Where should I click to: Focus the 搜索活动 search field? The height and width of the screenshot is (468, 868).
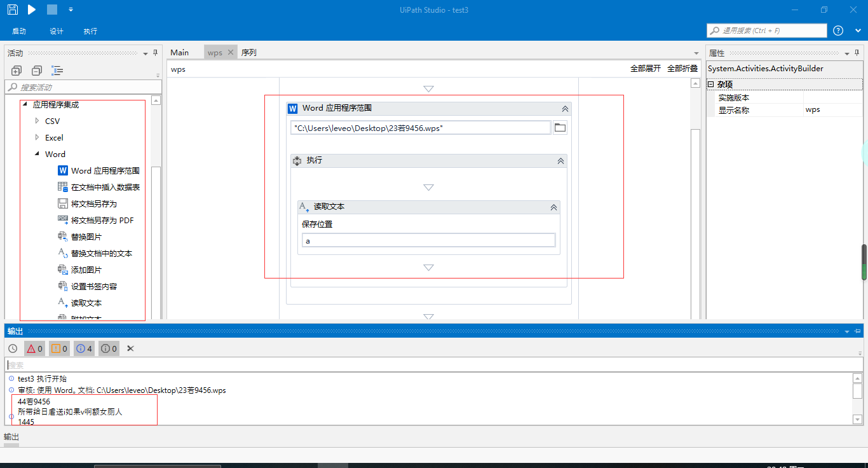pyautogui.click(x=83, y=87)
